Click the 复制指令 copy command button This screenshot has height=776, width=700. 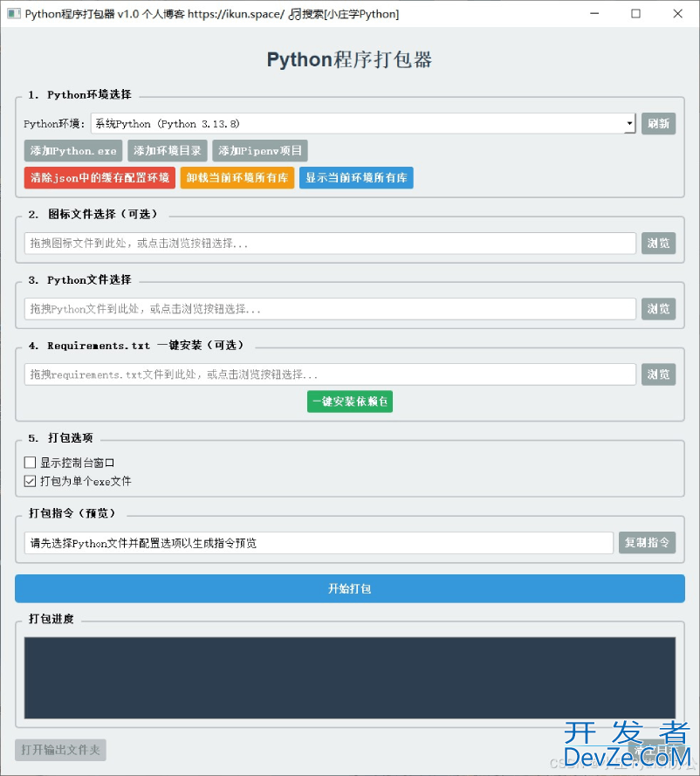(647, 543)
